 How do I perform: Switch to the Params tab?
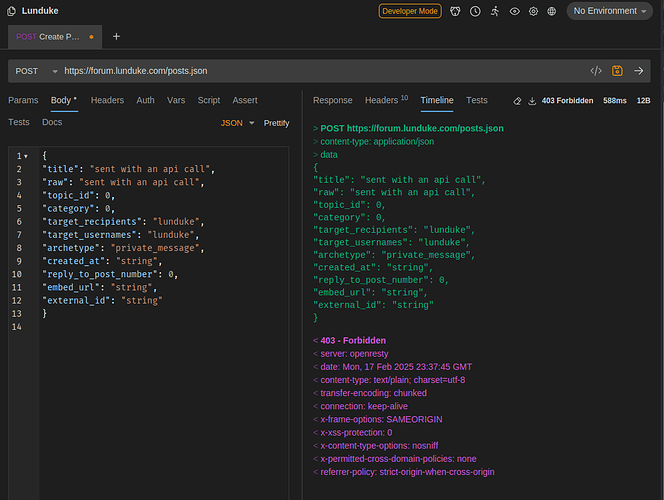(23, 100)
